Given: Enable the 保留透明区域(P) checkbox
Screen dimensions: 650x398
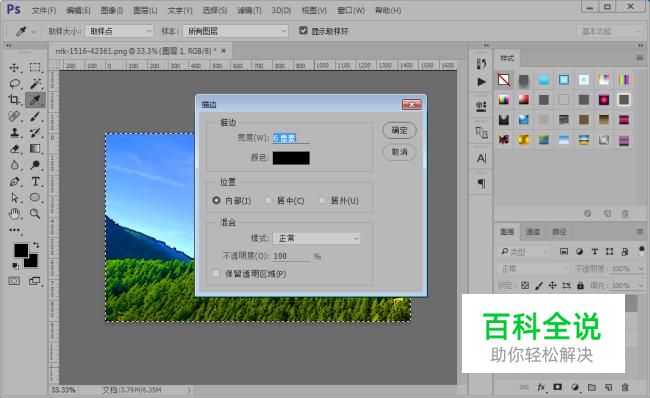Looking at the screenshot, I should click(216, 273).
